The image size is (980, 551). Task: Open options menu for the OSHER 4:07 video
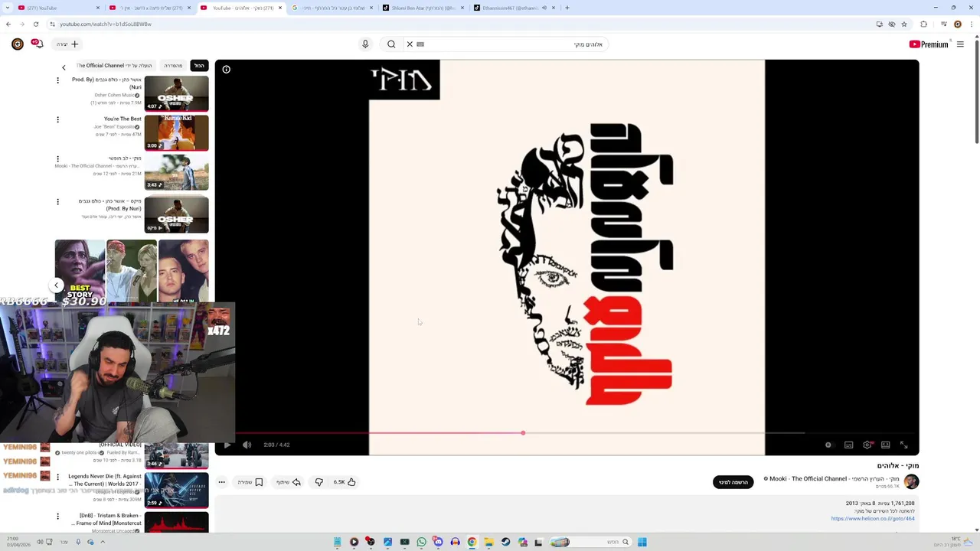[x=57, y=80]
